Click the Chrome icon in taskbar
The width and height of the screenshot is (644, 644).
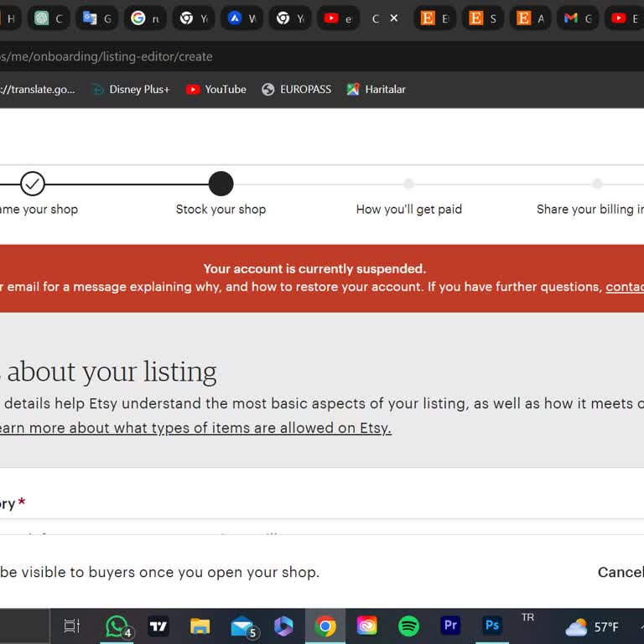pos(325,626)
